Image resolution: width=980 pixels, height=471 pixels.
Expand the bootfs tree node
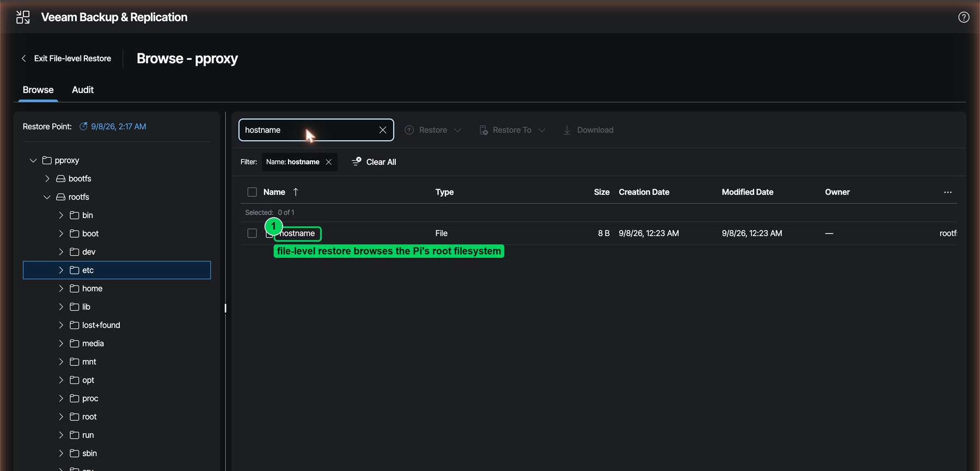coord(47,178)
